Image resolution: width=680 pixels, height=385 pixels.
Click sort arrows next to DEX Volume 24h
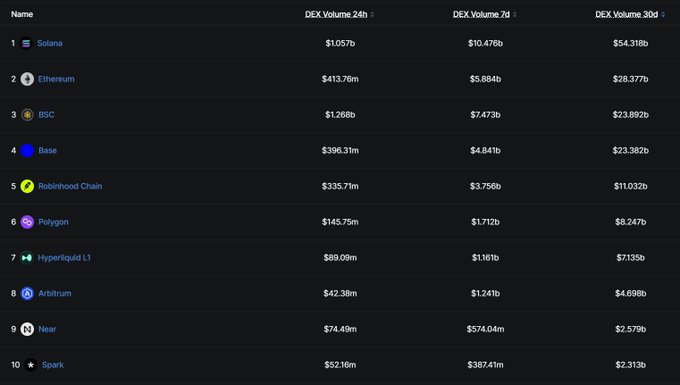(x=372, y=15)
